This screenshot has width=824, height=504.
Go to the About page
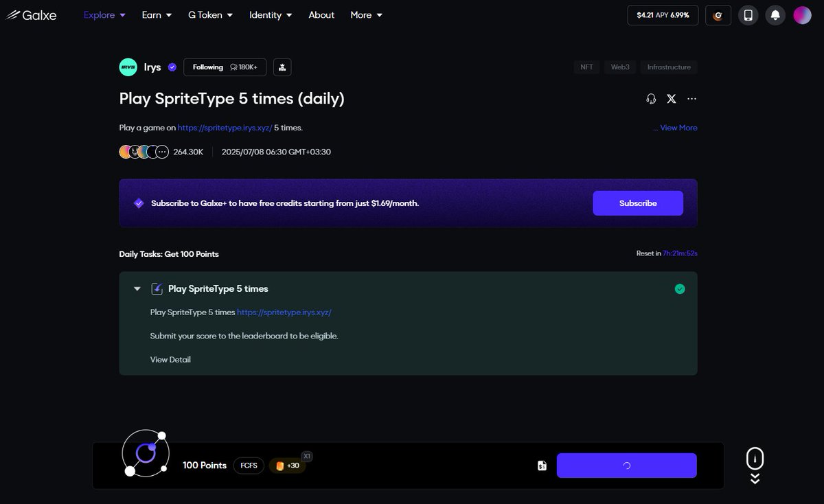pos(321,14)
